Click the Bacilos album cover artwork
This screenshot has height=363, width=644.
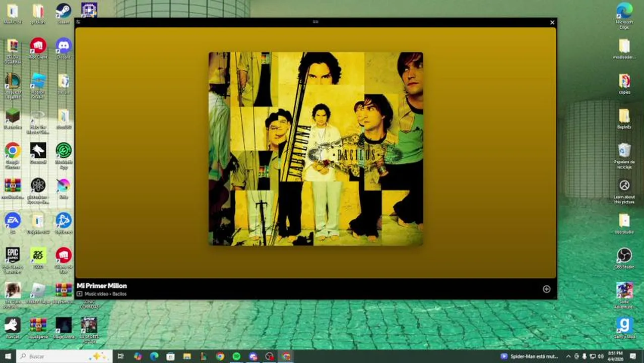point(316,149)
